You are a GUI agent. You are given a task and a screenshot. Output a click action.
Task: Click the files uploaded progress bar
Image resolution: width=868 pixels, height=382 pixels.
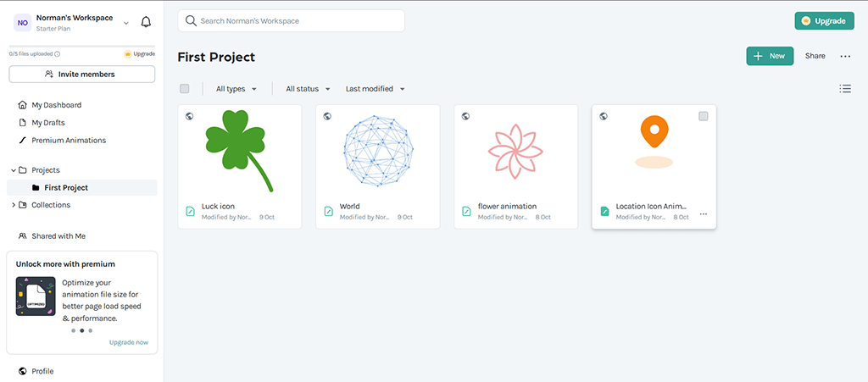pyautogui.click(x=81, y=46)
